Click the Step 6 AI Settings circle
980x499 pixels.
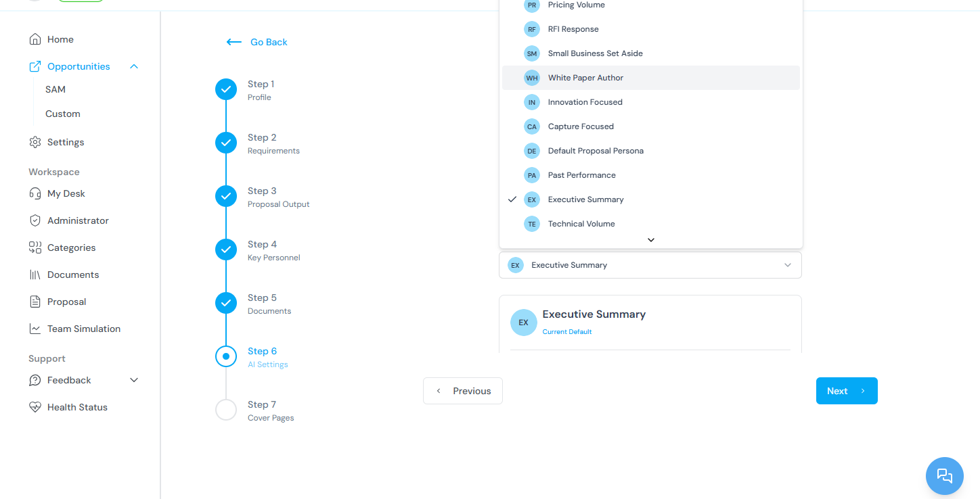[x=226, y=356]
